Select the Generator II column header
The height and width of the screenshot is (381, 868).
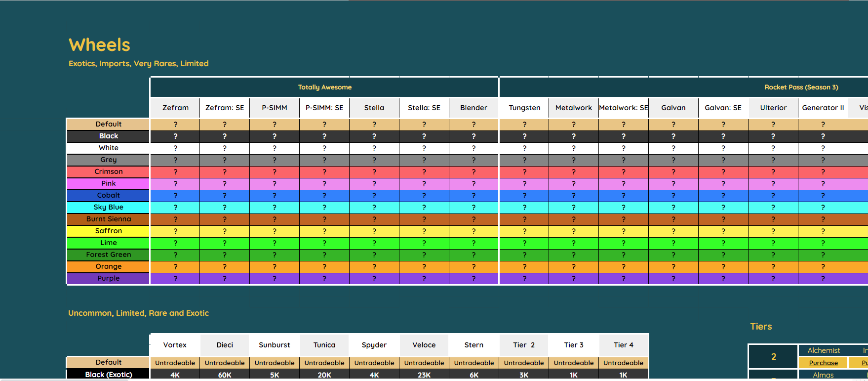tap(823, 108)
